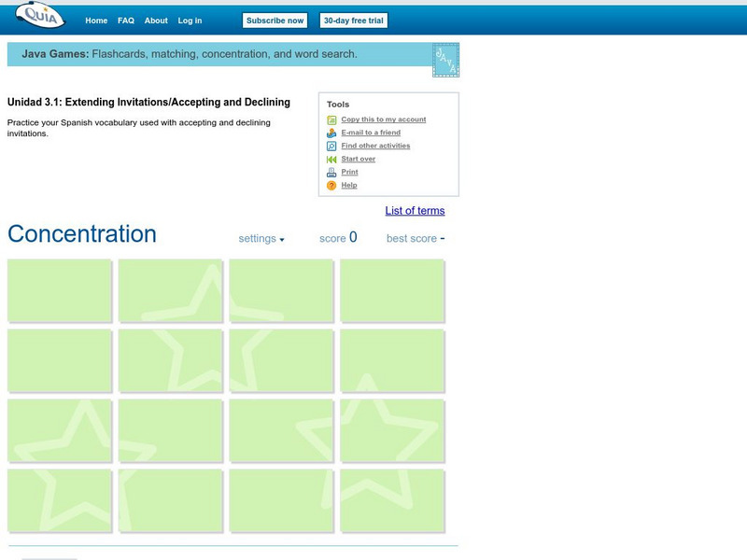Click the Home menu item
This screenshot has width=747, height=560.
tap(96, 19)
